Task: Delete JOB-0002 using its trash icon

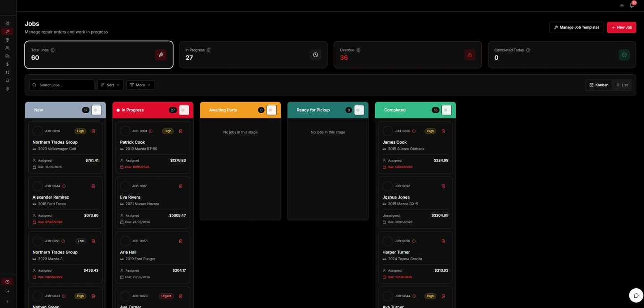Action: [443, 186]
